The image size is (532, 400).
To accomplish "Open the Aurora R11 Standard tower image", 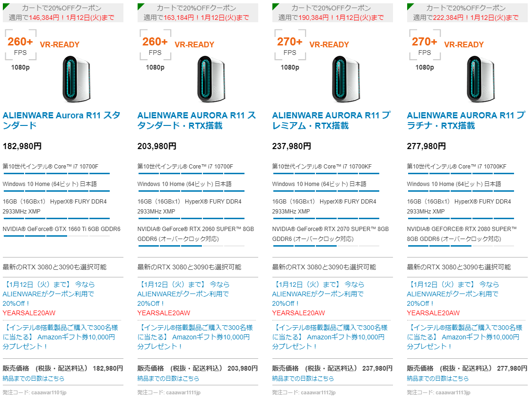I will coord(77,80).
